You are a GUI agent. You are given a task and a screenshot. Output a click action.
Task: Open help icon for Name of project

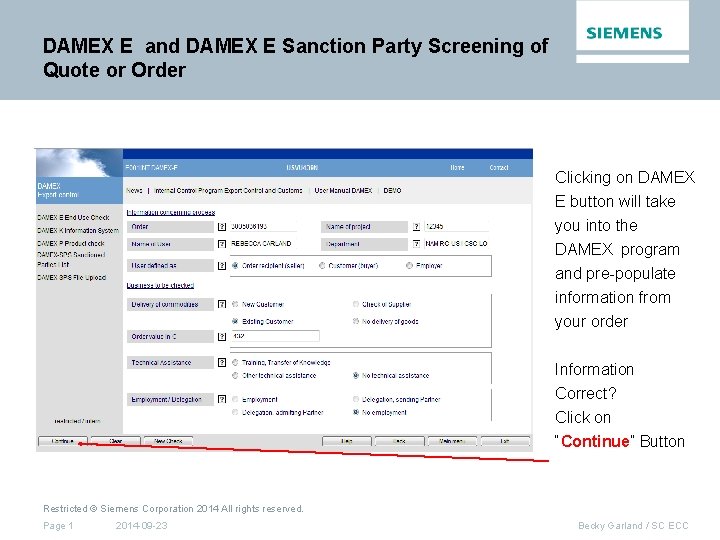416,226
